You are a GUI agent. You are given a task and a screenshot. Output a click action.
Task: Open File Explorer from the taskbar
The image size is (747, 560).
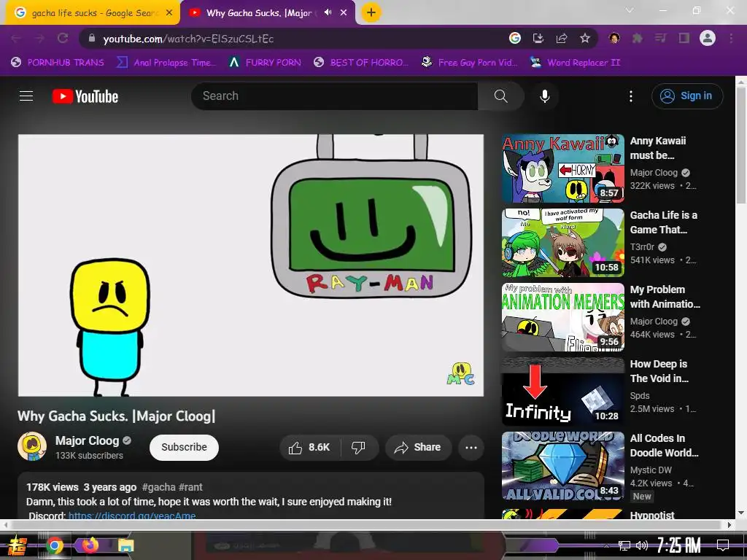point(125,545)
